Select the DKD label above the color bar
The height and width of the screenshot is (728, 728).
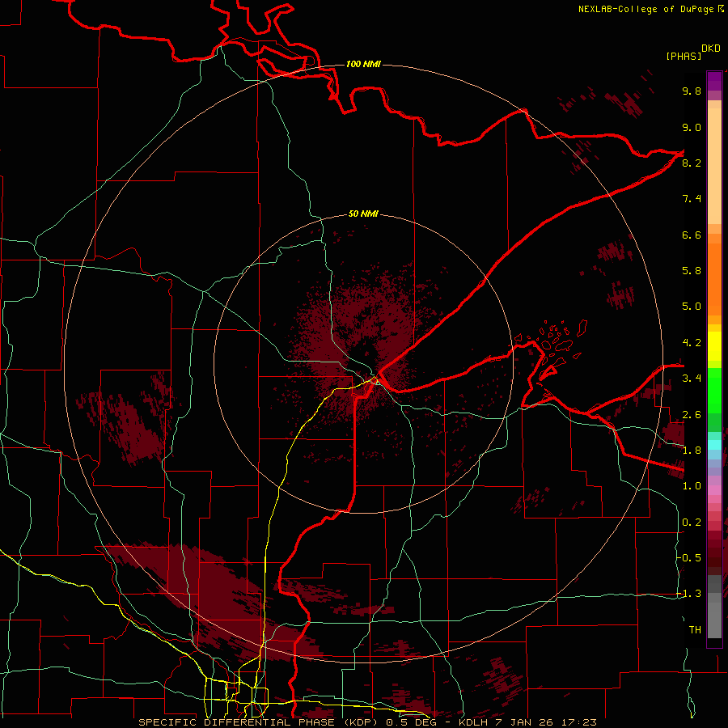(x=711, y=49)
